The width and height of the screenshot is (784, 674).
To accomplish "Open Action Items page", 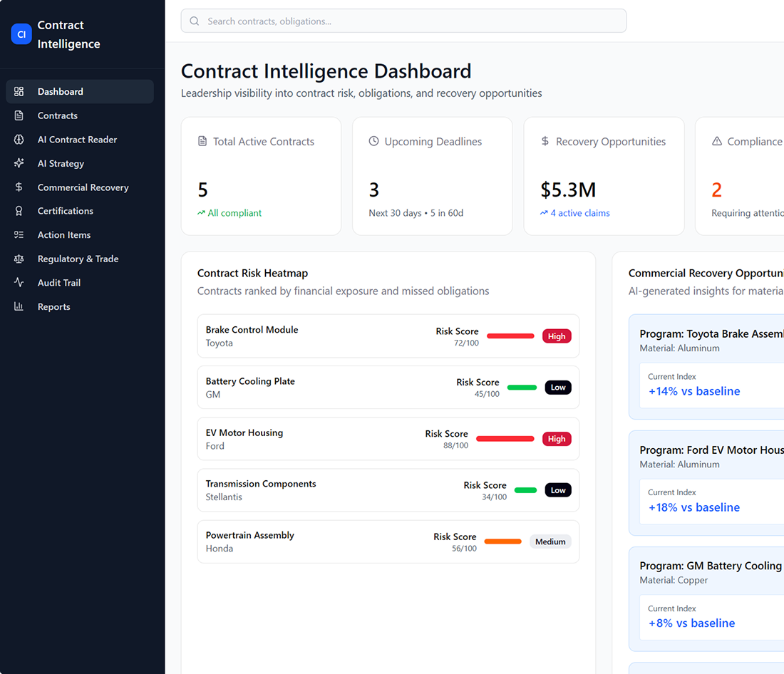I will 80,234.
